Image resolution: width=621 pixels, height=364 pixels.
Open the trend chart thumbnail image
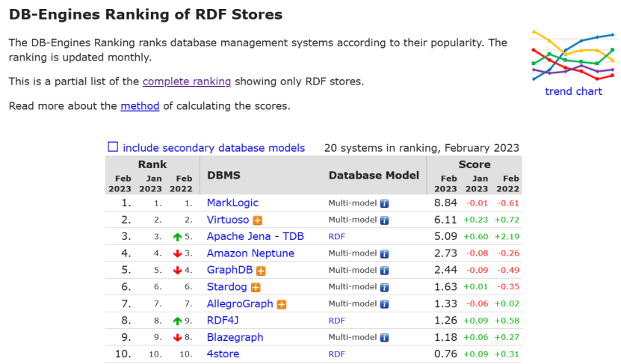click(573, 55)
